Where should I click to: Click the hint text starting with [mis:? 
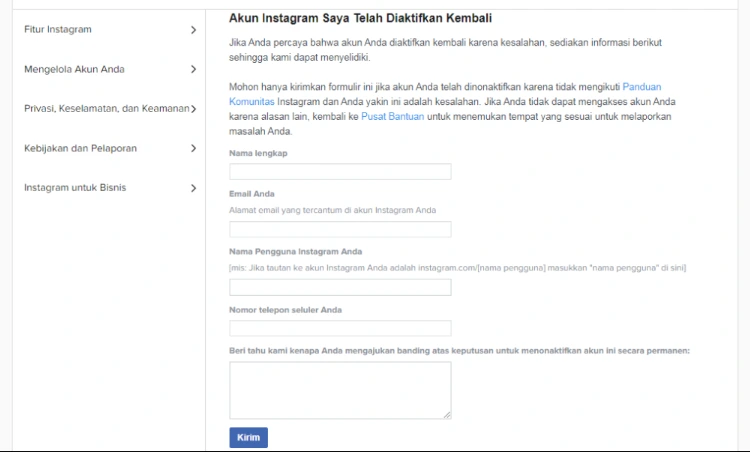[457, 268]
